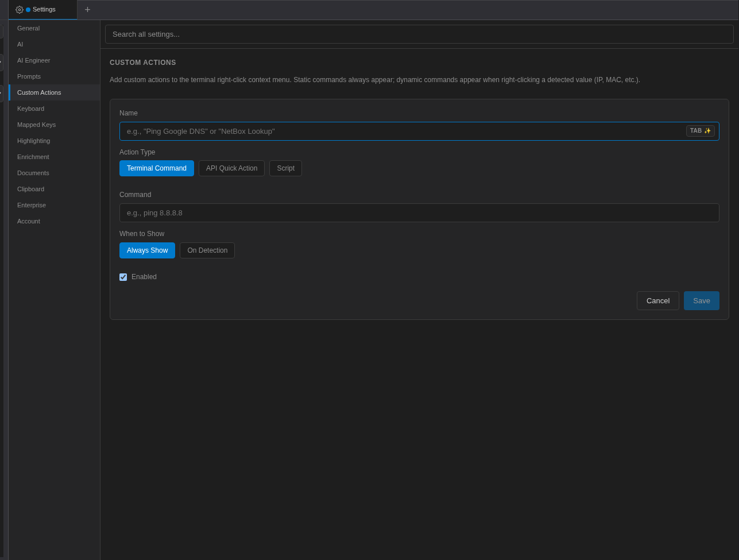Click the TAB AI autocomplete badge
The height and width of the screenshot is (560, 739).
(701, 131)
